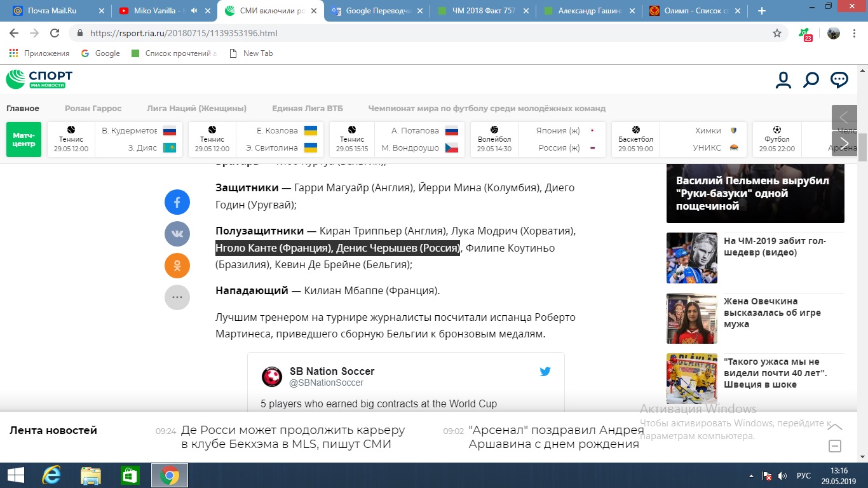This screenshot has height=488, width=868.
Task: Open Лига Наций (Женщины) section
Action: [196, 108]
